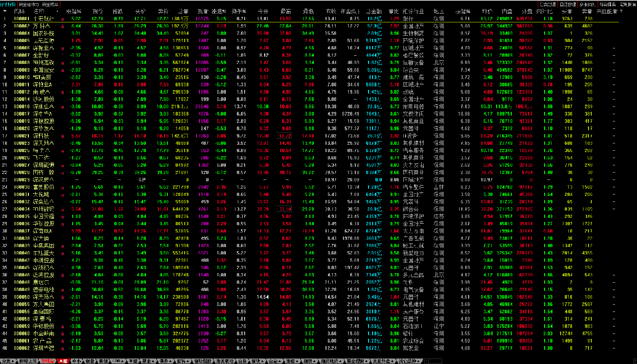The width and height of the screenshot is (637, 364).
Task: Click the R margin marker beside 平安银行
Action: click(x=63, y=19)
